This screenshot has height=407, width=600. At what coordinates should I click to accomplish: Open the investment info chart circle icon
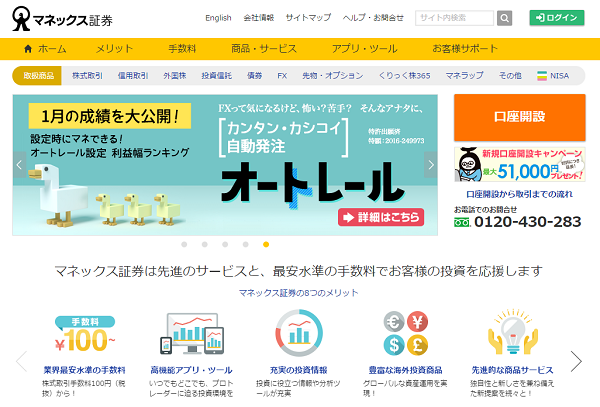click(x=299, y=333)
